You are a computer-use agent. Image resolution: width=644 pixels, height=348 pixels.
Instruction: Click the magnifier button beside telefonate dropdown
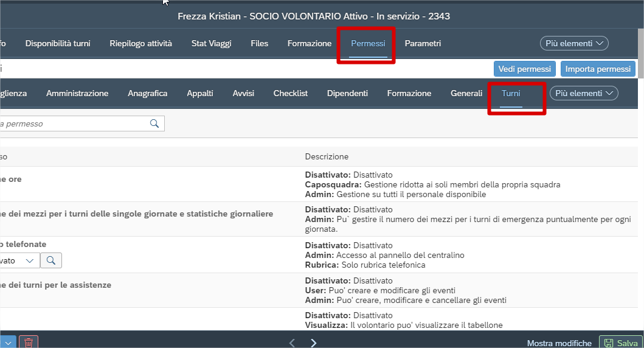tap(51, 260)
